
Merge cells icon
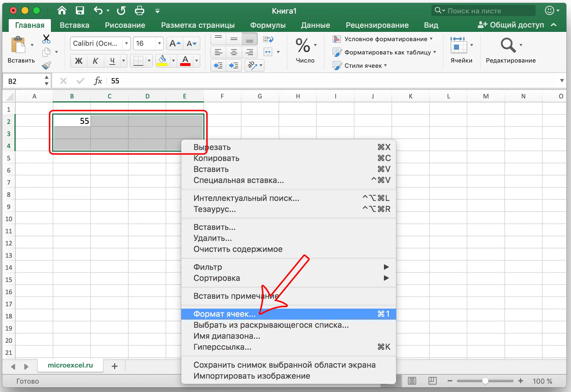pos(268,52)
